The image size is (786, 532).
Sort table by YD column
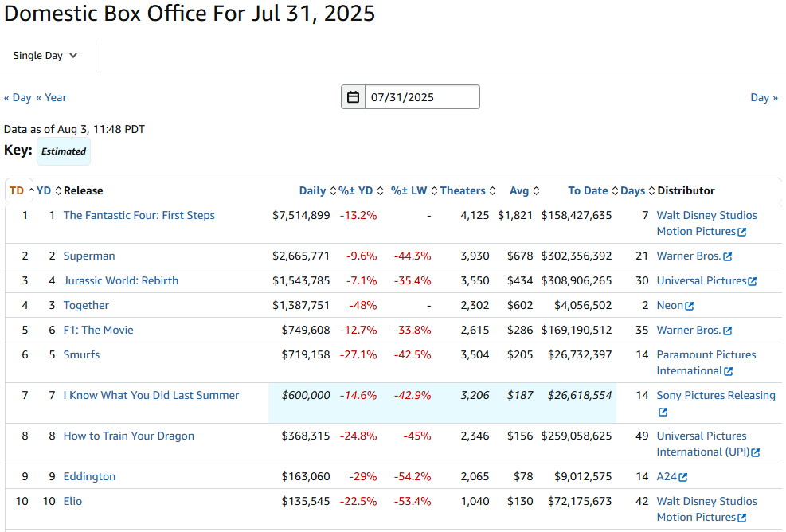pyautogui.click(x=49, y=190)
